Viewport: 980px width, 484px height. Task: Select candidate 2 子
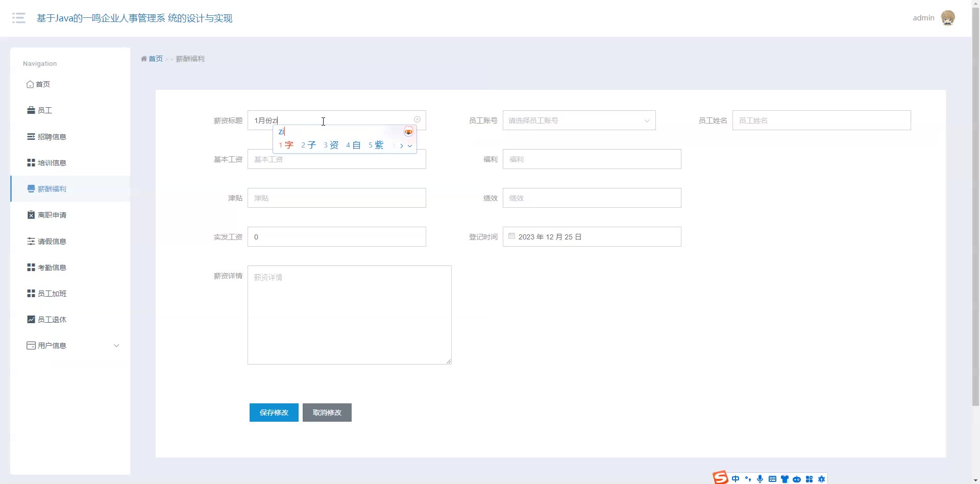[x=308, y=146]
